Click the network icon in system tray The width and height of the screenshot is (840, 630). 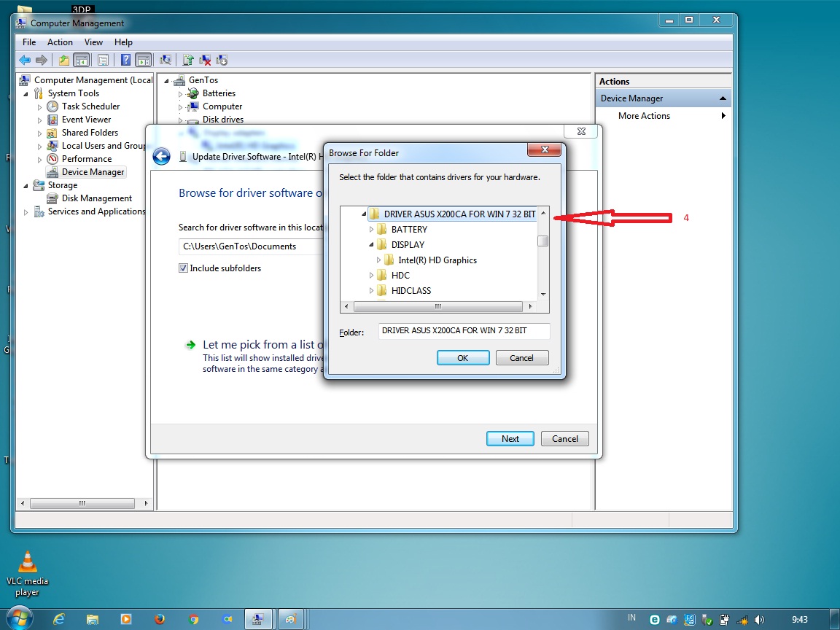point(742,620)
